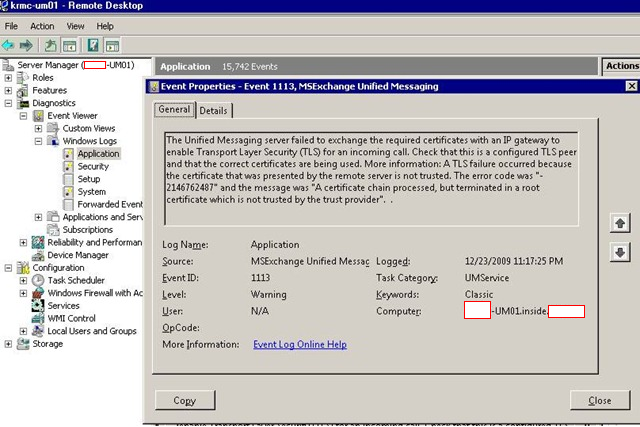Click the Close button in Event Properties
This screenshot has width=640, height=427.
tap(600, 400)
